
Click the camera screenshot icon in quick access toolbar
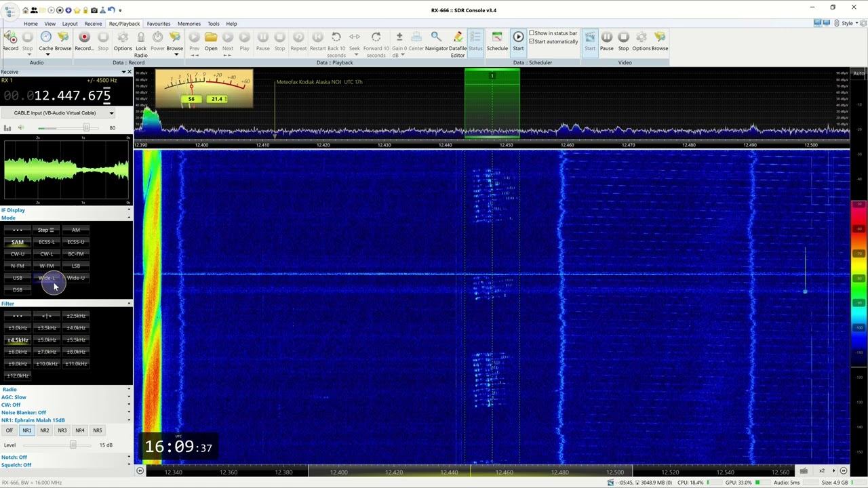point(94,10)
